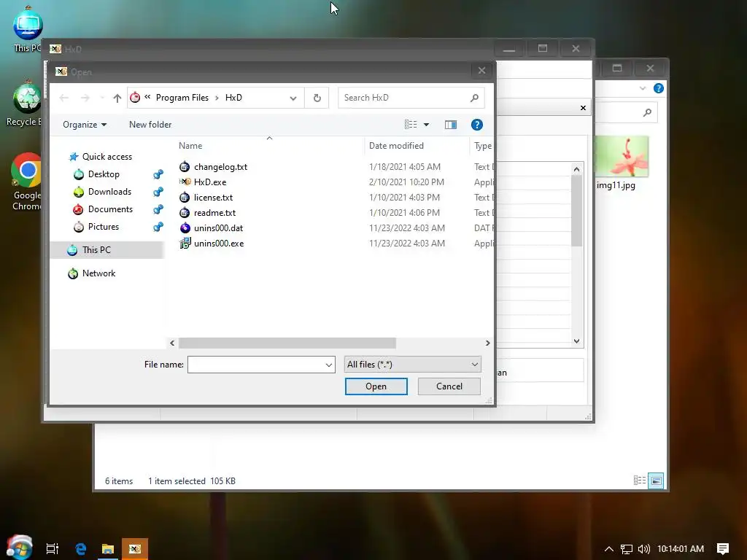Click the Cancel button
The image size is (747, 560).
pyautogui.click(x=449, y=386)
